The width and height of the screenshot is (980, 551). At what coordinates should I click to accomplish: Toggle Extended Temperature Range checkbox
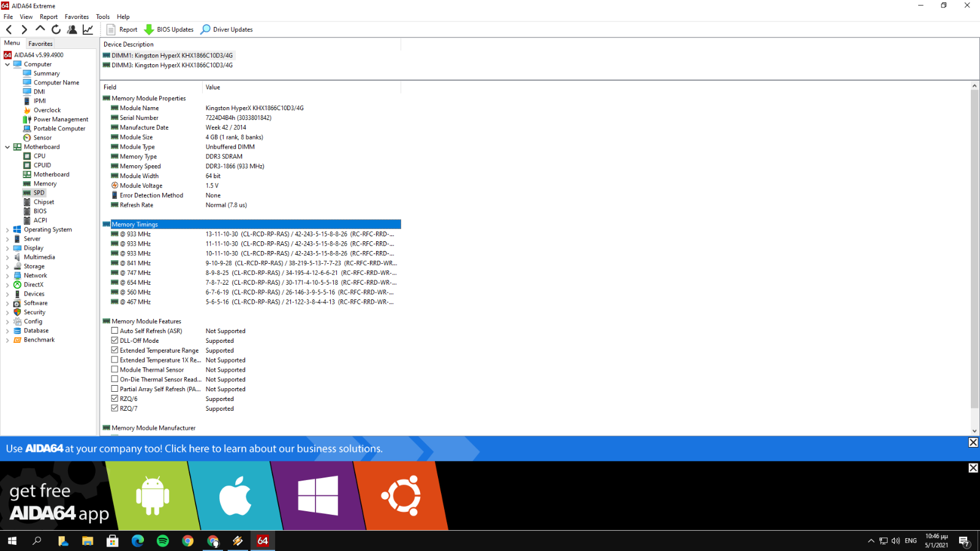[x=115, y=350]
